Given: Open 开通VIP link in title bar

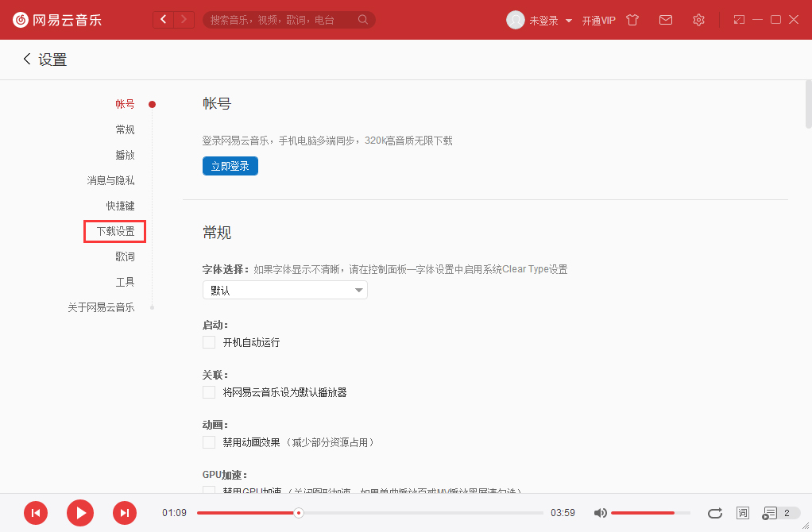Looking at the screenshot, I should pyautogui.click(x=600, y=20).
